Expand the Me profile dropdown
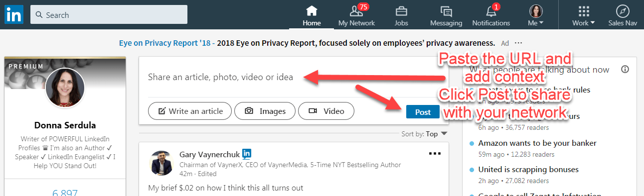 pos(536,16)
